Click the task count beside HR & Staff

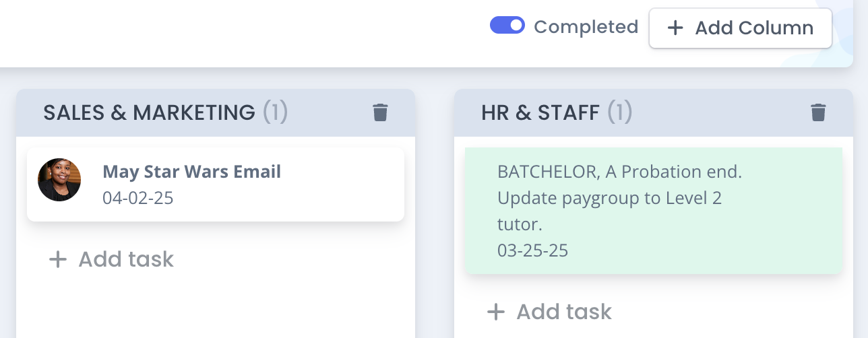[620, 112]
